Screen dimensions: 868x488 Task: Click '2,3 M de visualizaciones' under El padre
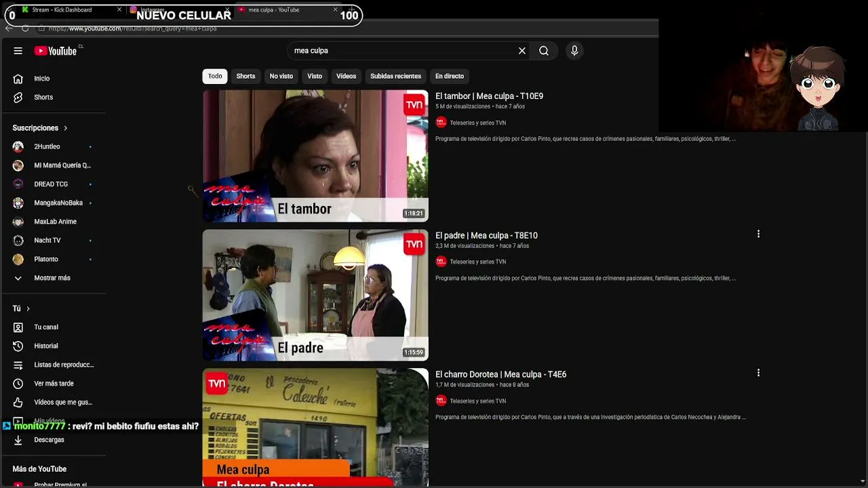465,245
